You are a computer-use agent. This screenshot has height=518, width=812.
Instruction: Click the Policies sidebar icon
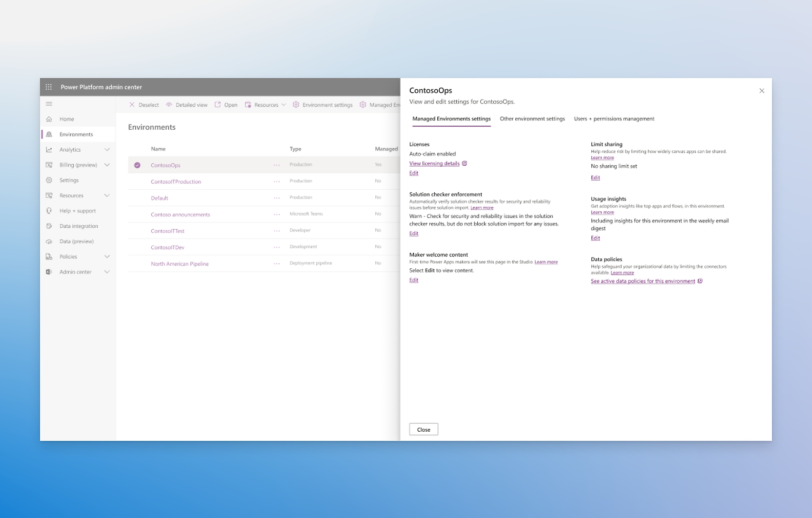pyautogui.click(x=49, y=257)
